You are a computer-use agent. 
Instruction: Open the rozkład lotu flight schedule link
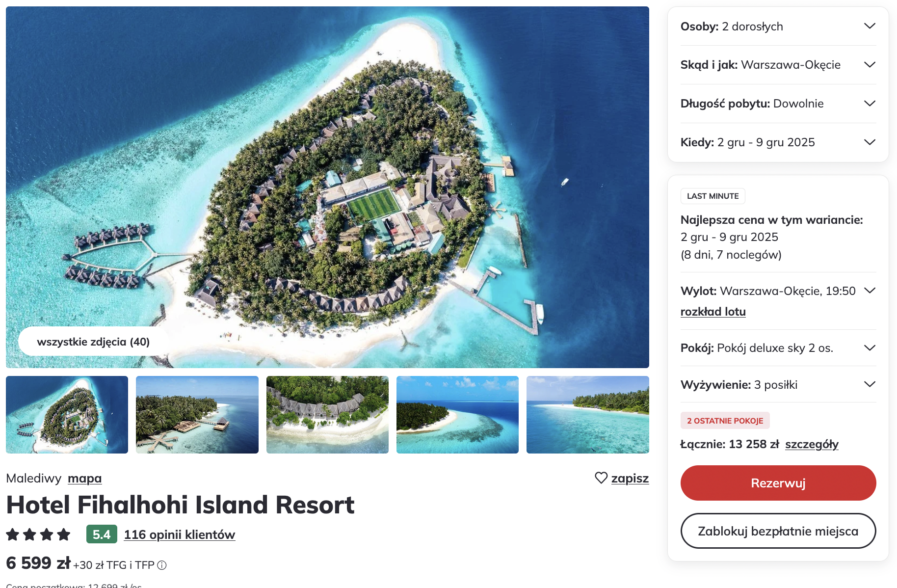(x=713, y=312)
